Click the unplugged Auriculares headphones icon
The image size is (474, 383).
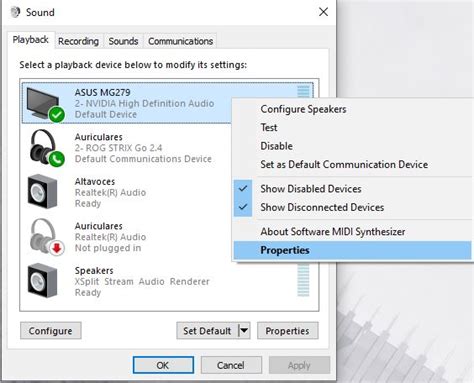47,237
